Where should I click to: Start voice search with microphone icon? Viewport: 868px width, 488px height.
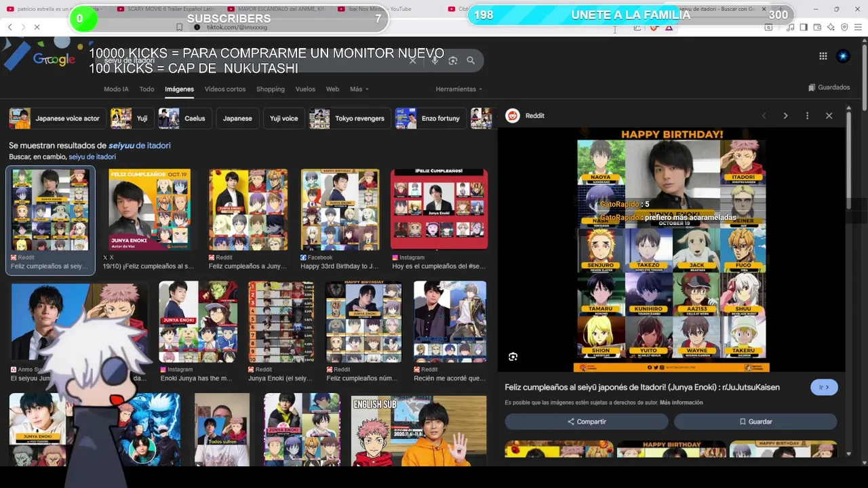coord(435,60)
